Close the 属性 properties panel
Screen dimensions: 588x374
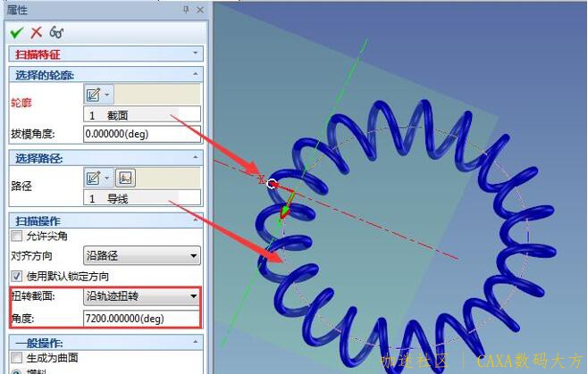point(200,10)
